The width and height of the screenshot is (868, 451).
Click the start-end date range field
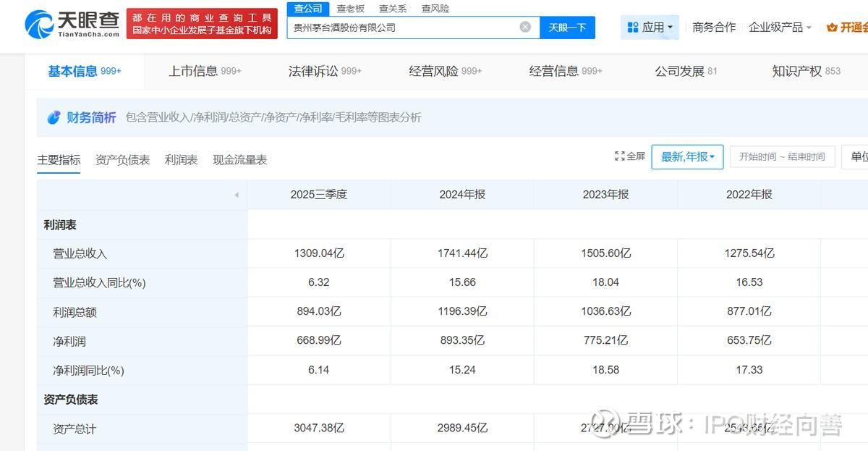pyautogui.click(x=782, y=156)
